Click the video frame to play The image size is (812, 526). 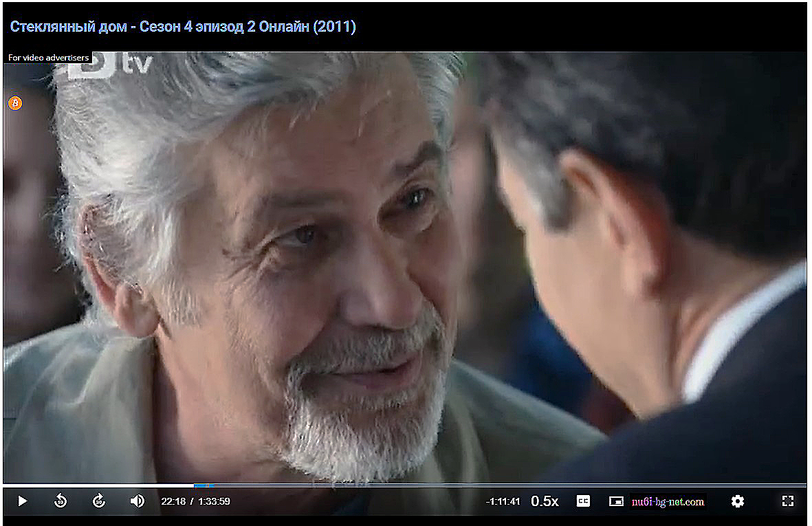tap(404, 267)
